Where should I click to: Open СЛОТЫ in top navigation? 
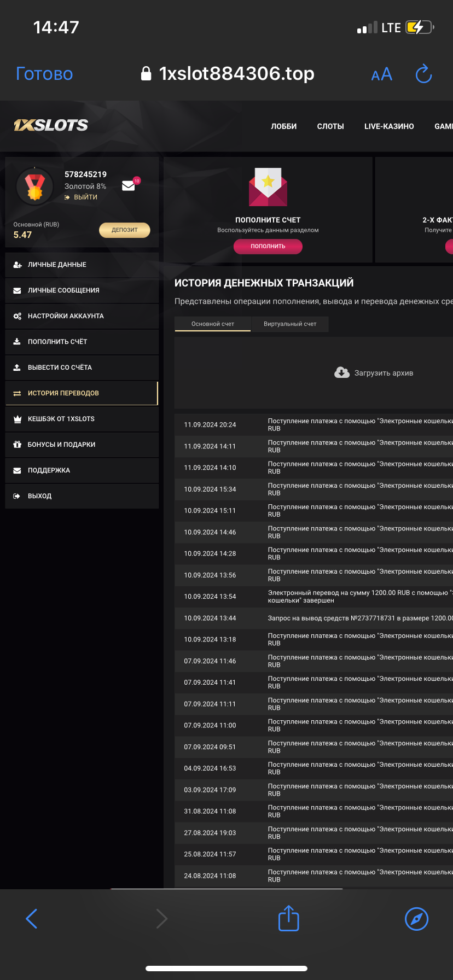click(x=330, y=126)
